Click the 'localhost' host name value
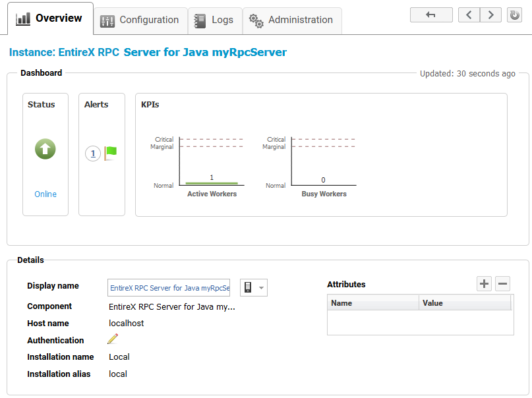The height and width of the screenshot is (398, 532). coord(126,324)
